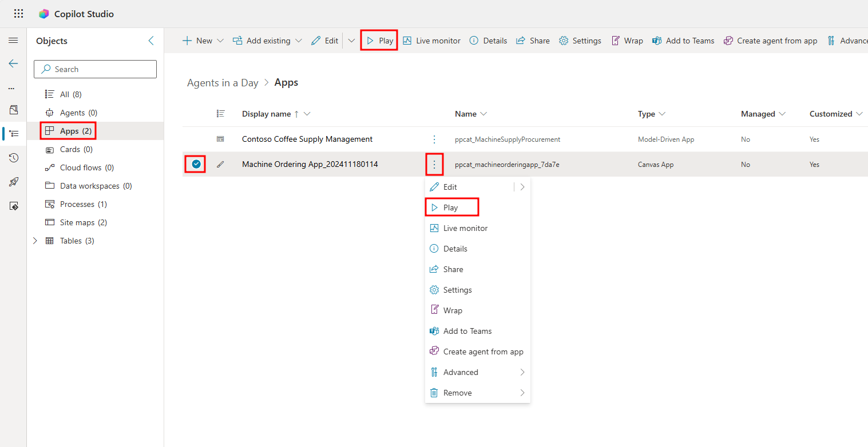The width and height of the screenshot is (868, 447).
Task: Click the Edit pencil button in the top toolbar
Action: 325,41
